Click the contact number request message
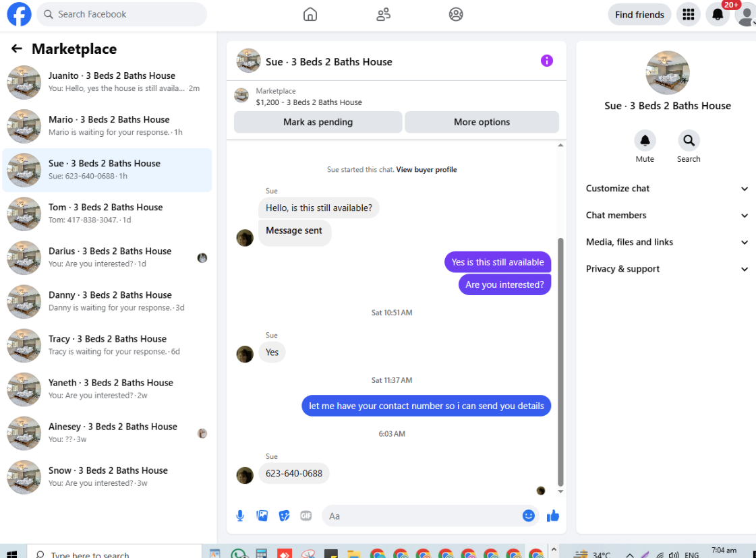 click(x=426, y=406)
